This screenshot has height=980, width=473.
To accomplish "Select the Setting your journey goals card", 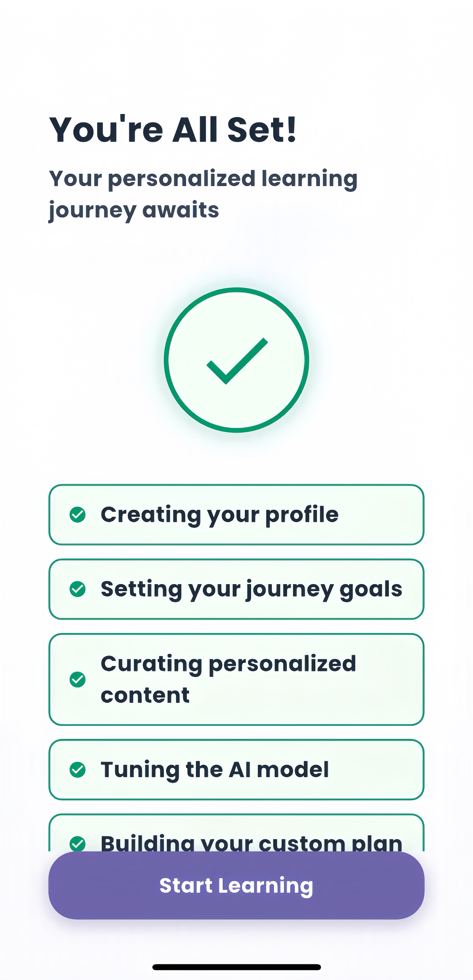I will tap(236, 589).
